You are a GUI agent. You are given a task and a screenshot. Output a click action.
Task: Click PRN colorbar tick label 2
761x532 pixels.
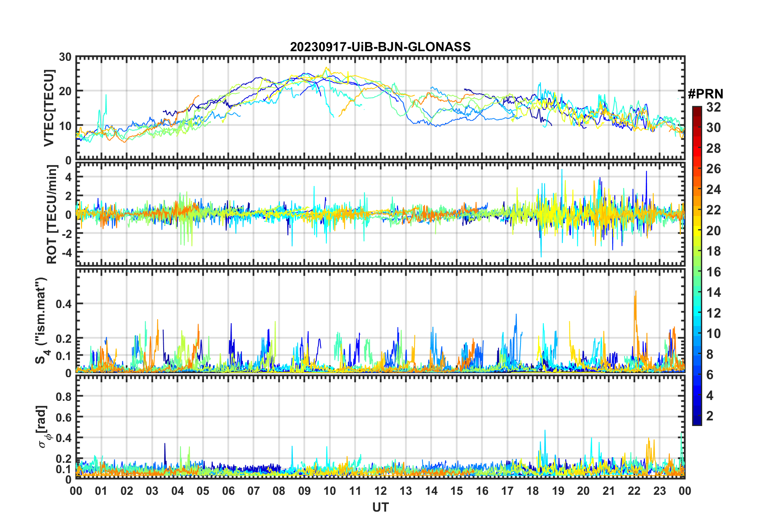pos(710,416)
